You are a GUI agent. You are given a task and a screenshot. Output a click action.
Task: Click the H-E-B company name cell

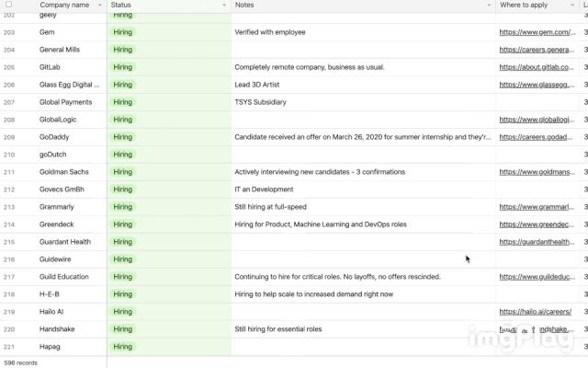pyautogui.click(x=49, y=294)
